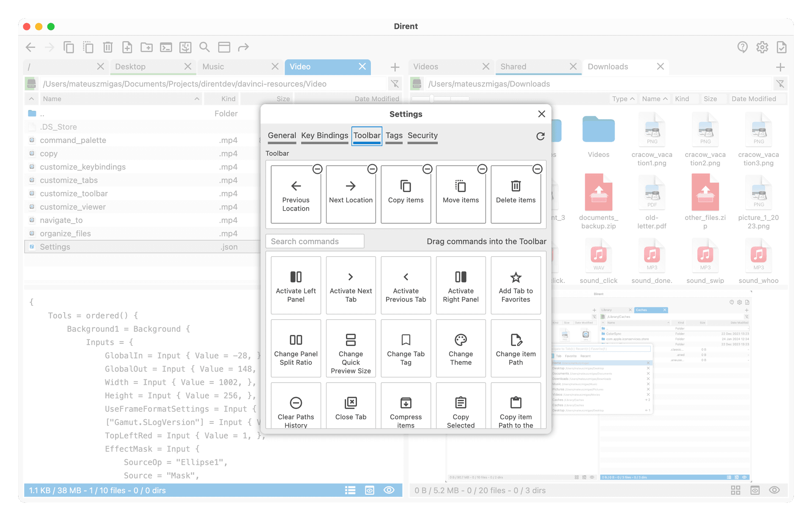
Task: Select Add Tab to Favorites command
Action: coord(516,285)
